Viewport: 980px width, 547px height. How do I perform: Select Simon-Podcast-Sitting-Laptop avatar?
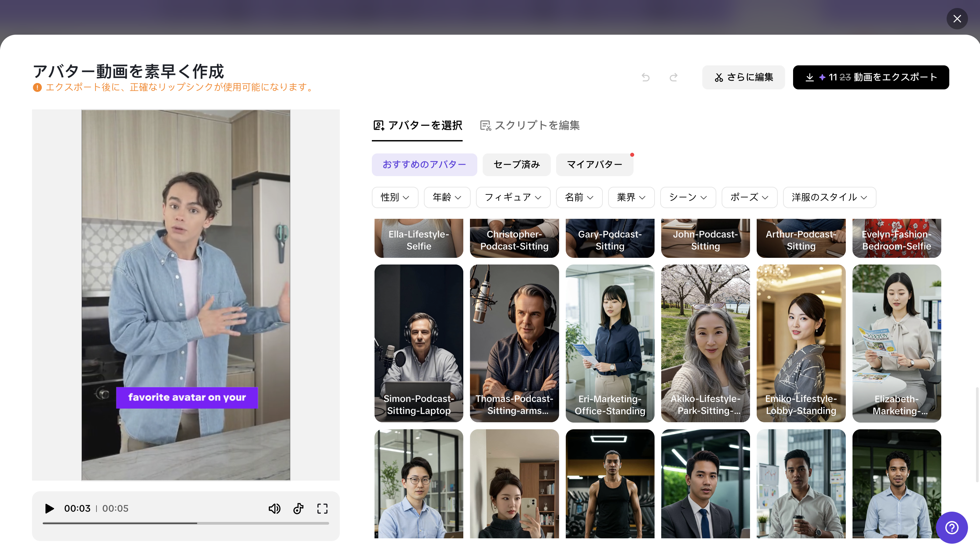tap(419, 343)
